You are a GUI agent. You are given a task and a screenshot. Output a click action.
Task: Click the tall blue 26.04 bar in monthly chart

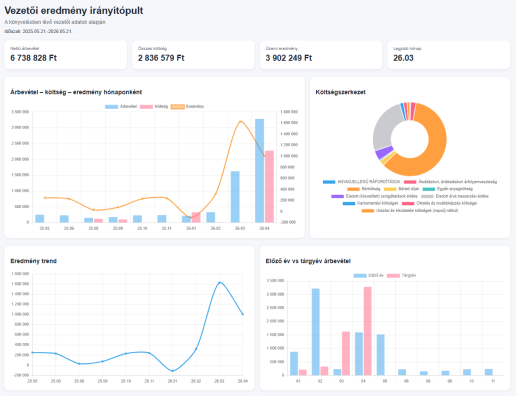[x=260, y=171]
